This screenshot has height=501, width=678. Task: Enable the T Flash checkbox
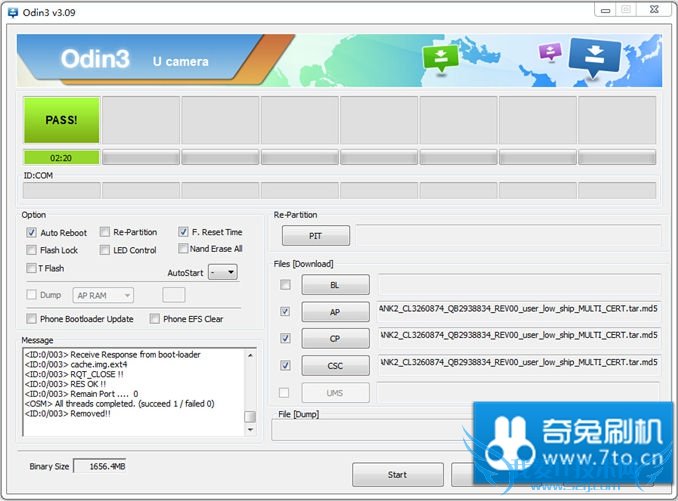point(31,268)
